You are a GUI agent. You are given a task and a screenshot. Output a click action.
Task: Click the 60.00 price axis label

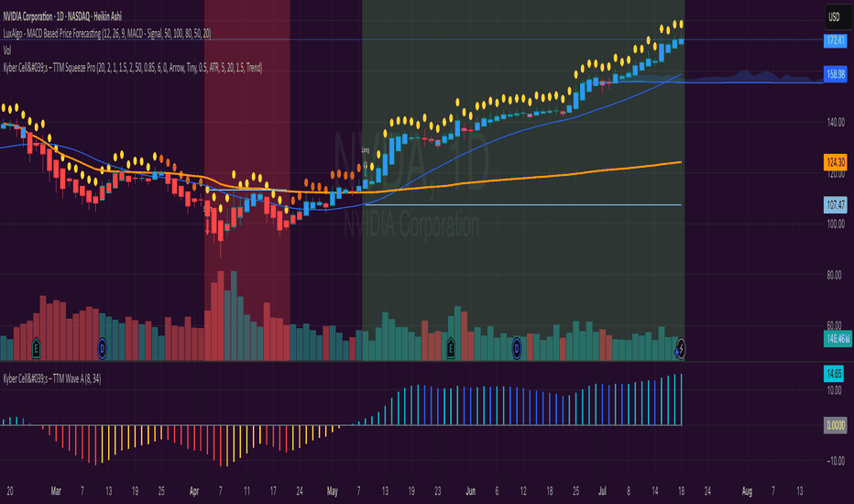click(836, 326)
